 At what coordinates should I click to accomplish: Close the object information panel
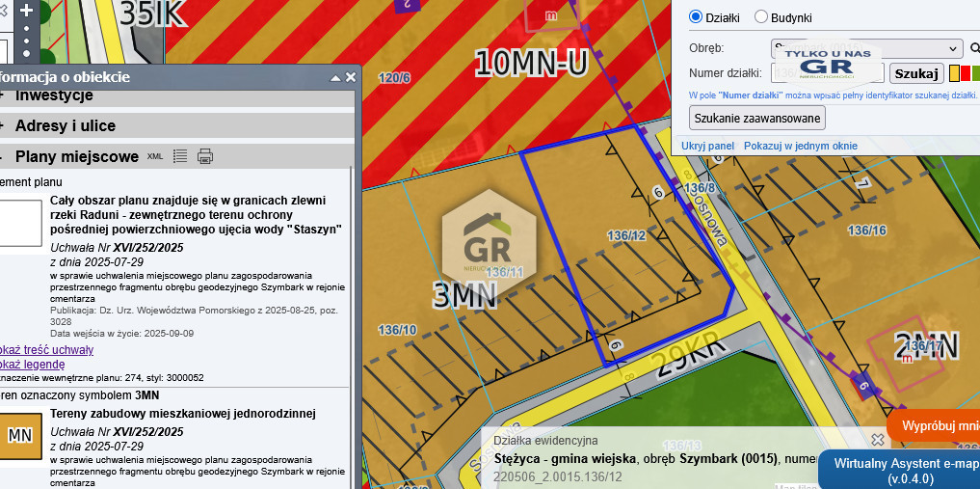coord(351,77)
